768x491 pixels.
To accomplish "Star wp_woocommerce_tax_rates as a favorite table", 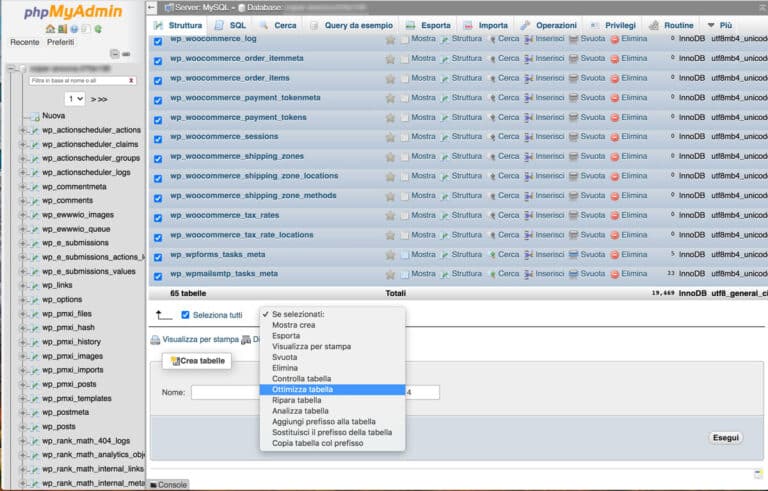I will (x=390, y=216).
